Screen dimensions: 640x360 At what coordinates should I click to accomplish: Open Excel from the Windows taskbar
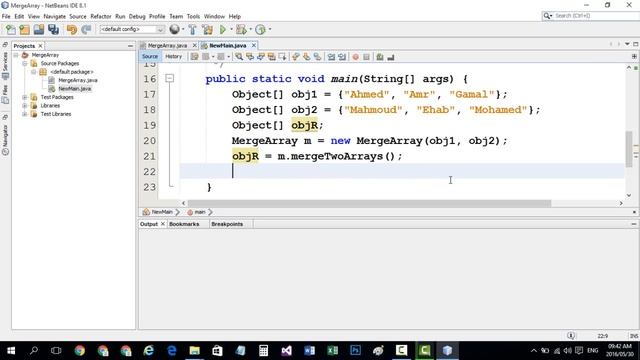pos(333,351)
